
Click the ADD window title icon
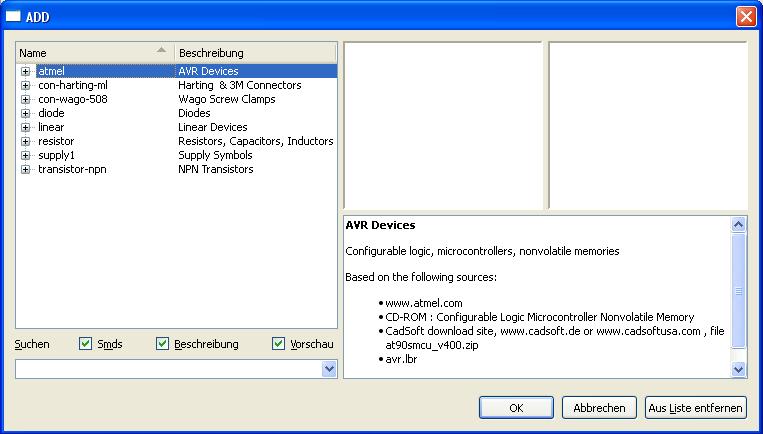13,17
